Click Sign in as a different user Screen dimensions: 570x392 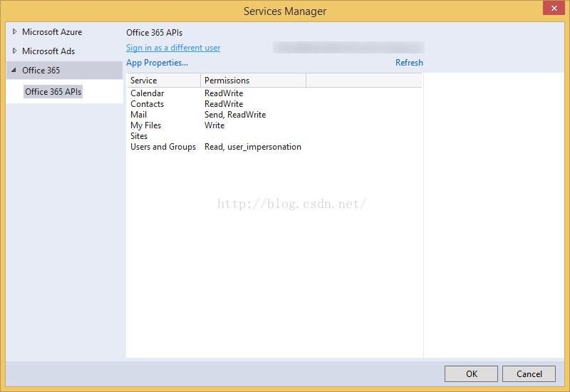pos(173,48)
